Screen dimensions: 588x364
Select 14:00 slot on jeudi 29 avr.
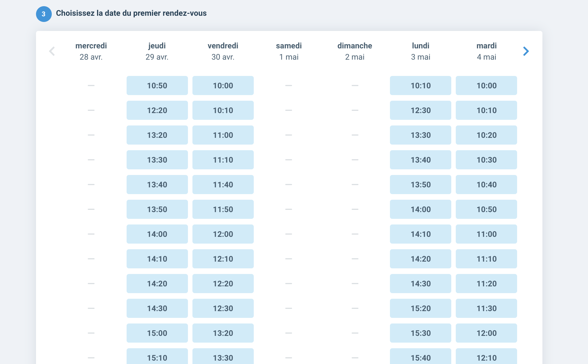(x=157, y=234)
